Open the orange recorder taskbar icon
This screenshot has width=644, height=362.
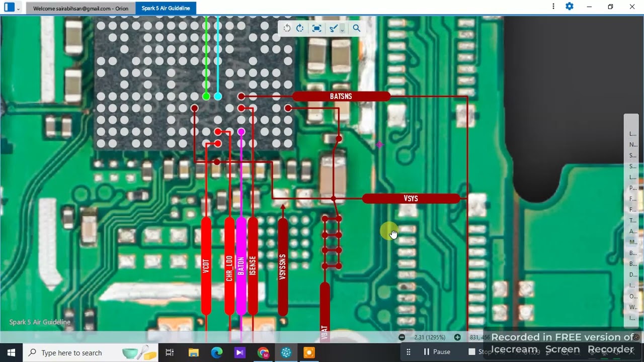pyautogui.click(x=309, y=352)
